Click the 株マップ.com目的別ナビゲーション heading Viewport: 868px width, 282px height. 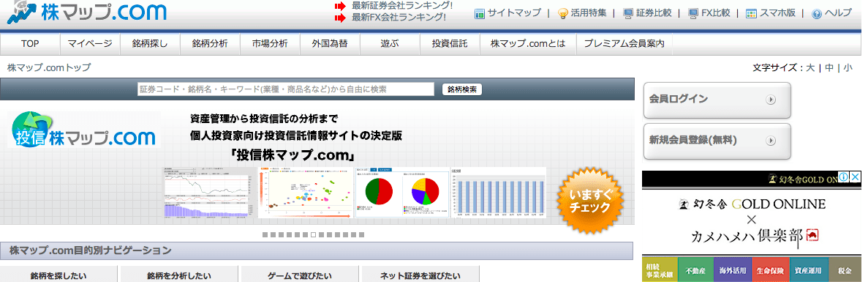point(90,251)
